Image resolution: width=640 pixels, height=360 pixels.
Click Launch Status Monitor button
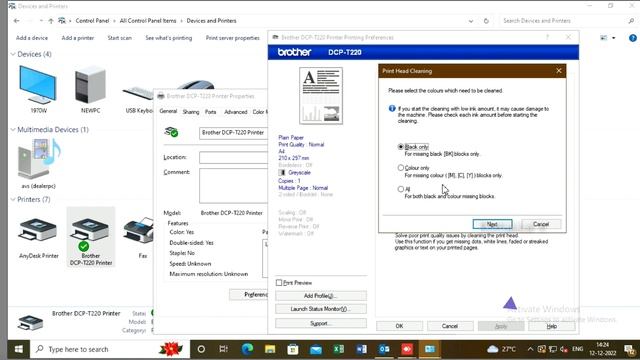pyautogui.click(x=321, y=309)
